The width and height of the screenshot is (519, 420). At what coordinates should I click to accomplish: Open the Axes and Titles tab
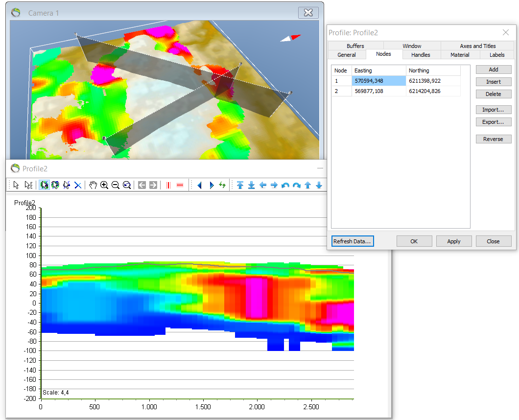[x=477, y=46]
